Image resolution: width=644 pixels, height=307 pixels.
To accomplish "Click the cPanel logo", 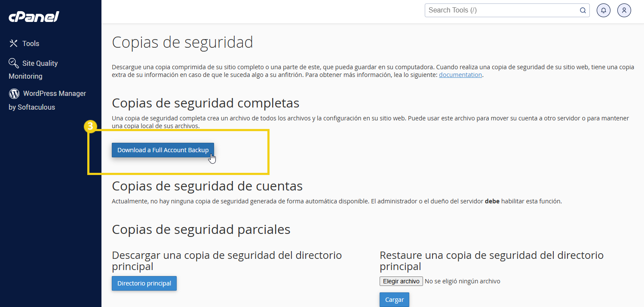I will pos(34,17).
